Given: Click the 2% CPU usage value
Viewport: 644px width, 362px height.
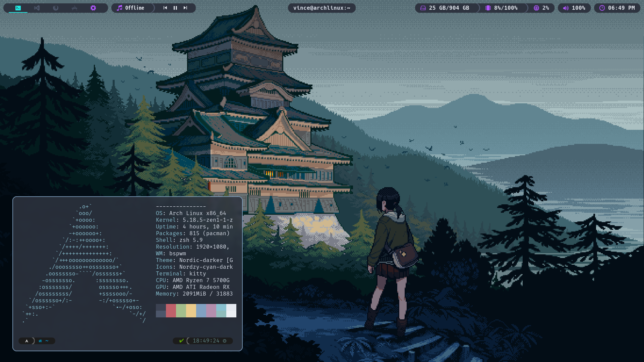Looking at the screenshot, I should (x=546, y=8).
